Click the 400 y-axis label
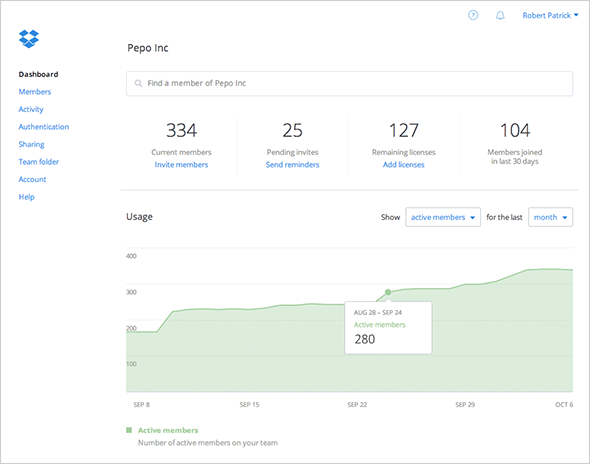Image resolution: width=590 pixels, height=464 pixels. [x=131, y=256]
